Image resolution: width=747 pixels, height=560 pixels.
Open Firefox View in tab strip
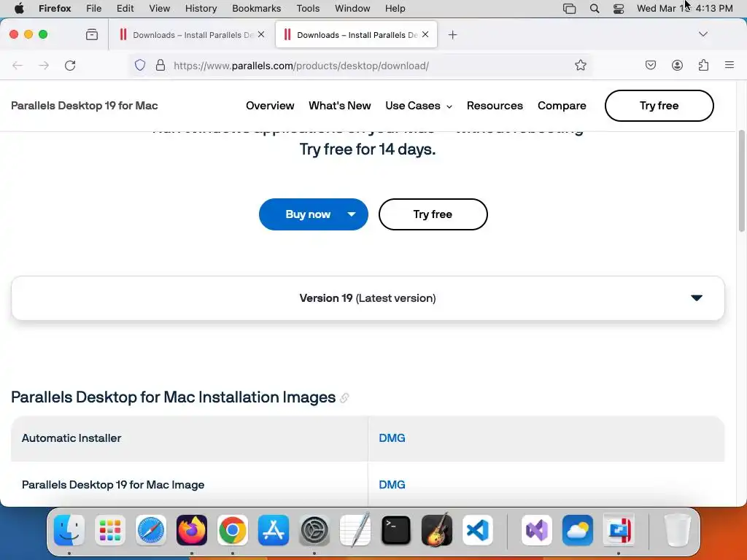point(92,35)
